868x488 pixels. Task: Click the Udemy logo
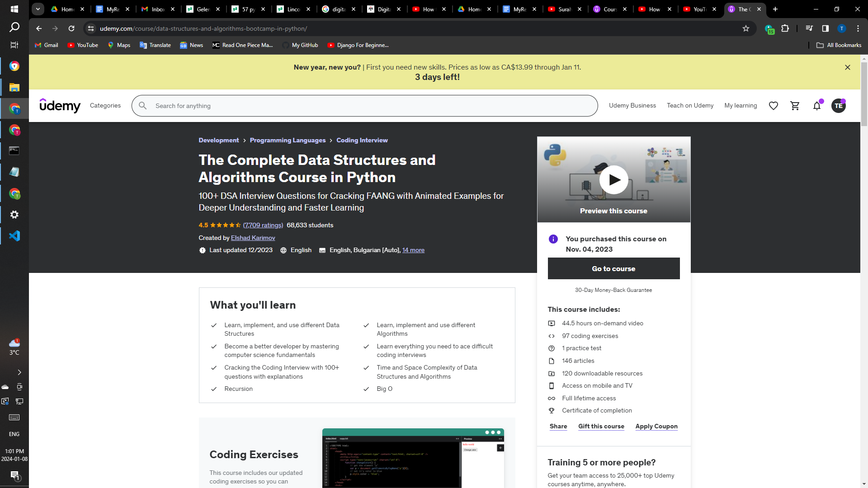(60, 106)
